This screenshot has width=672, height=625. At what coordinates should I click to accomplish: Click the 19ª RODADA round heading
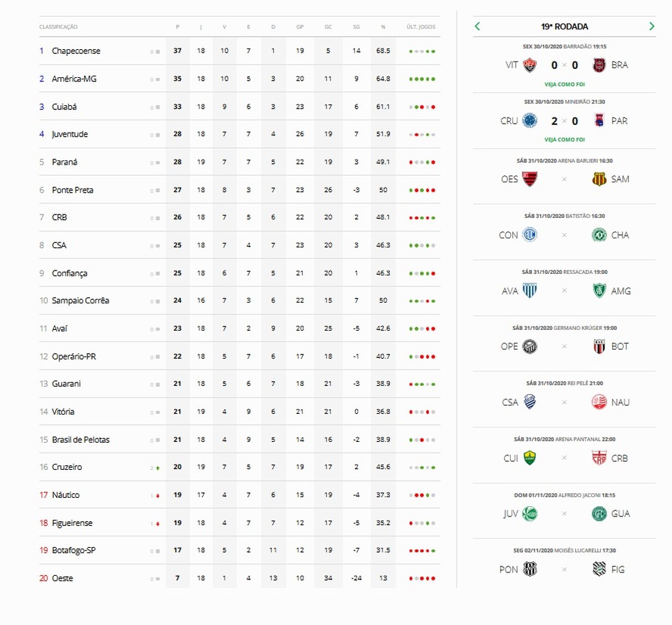tap(564, 27)
